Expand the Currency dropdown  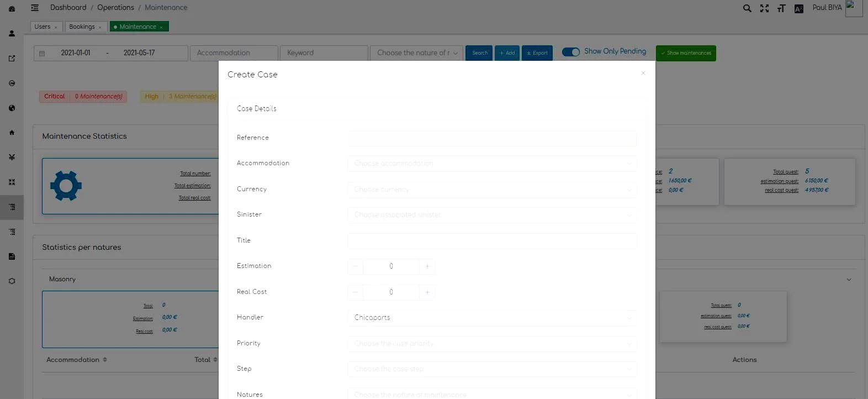tap(492, 190)
